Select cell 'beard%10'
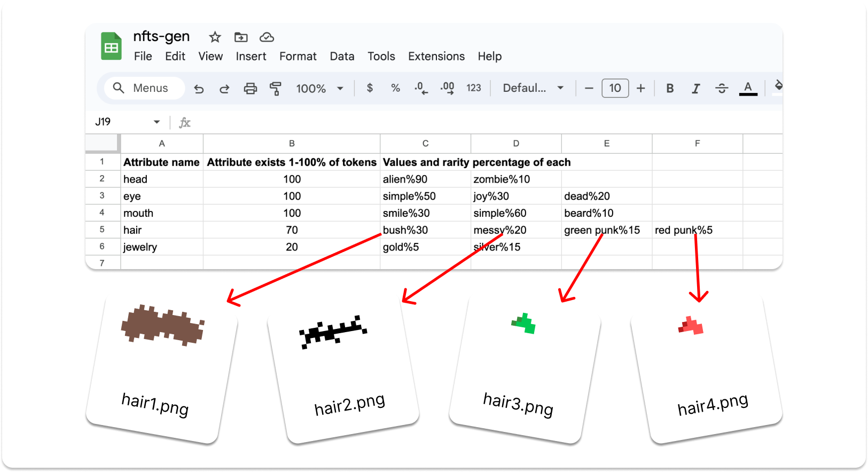868x472 pixels. coord(607,213)
